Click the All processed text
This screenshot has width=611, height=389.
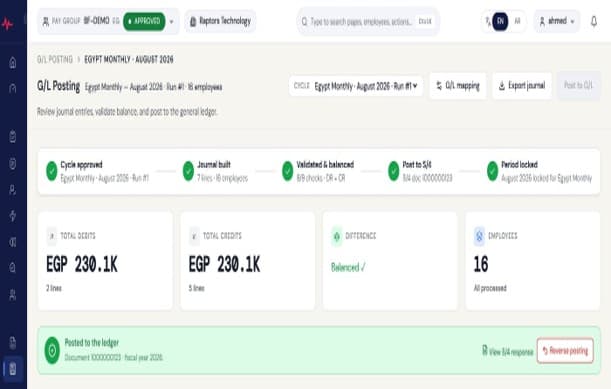point(490,288)
